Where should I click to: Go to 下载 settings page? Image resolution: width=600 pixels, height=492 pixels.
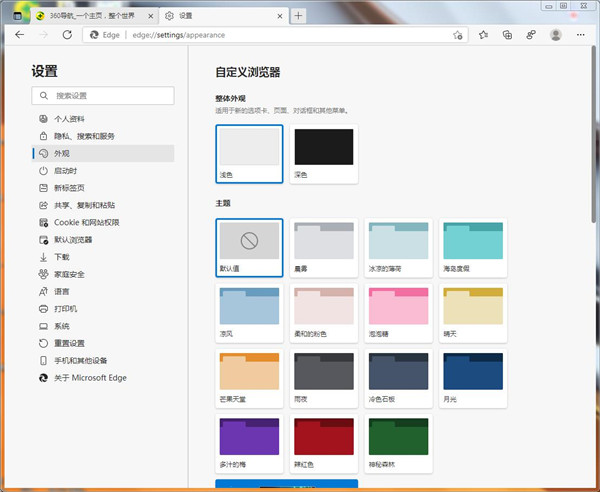[61, 257]
